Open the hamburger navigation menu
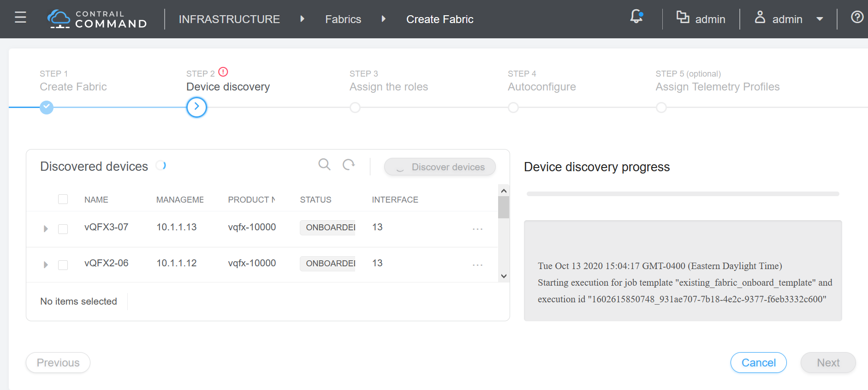 20,18
